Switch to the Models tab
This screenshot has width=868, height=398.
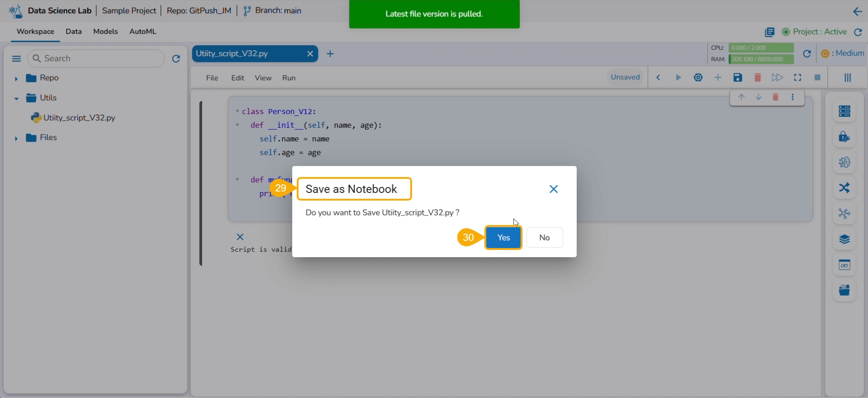[x=105, y=32]
